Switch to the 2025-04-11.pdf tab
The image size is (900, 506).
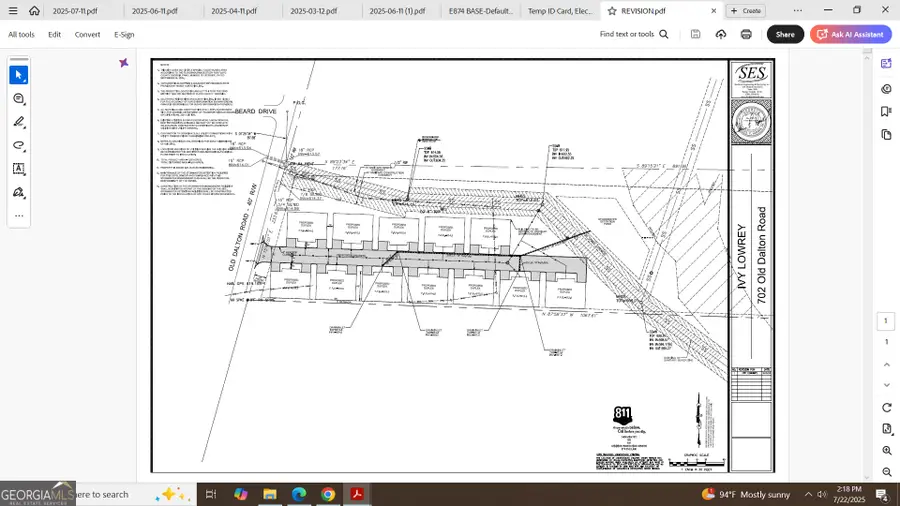234,11
